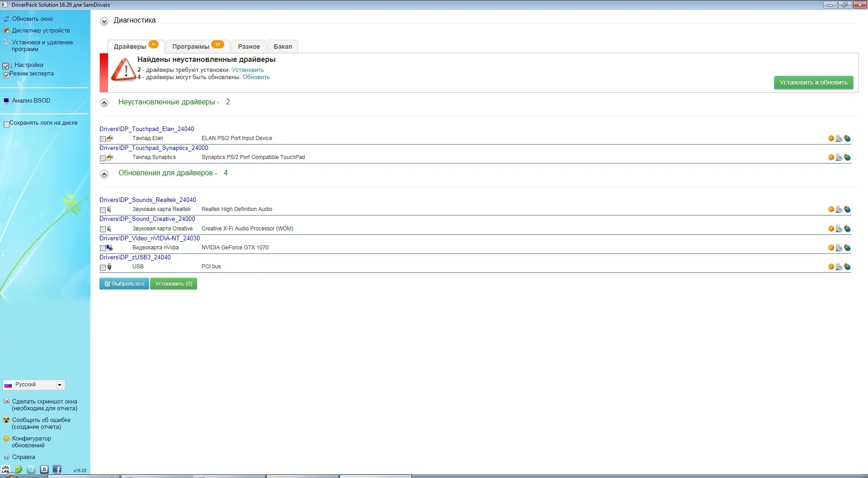Image resolution: width=868 pixels, height=478 pixels.
Task: Open the Facebook icon link
Action: click(57, 470)
